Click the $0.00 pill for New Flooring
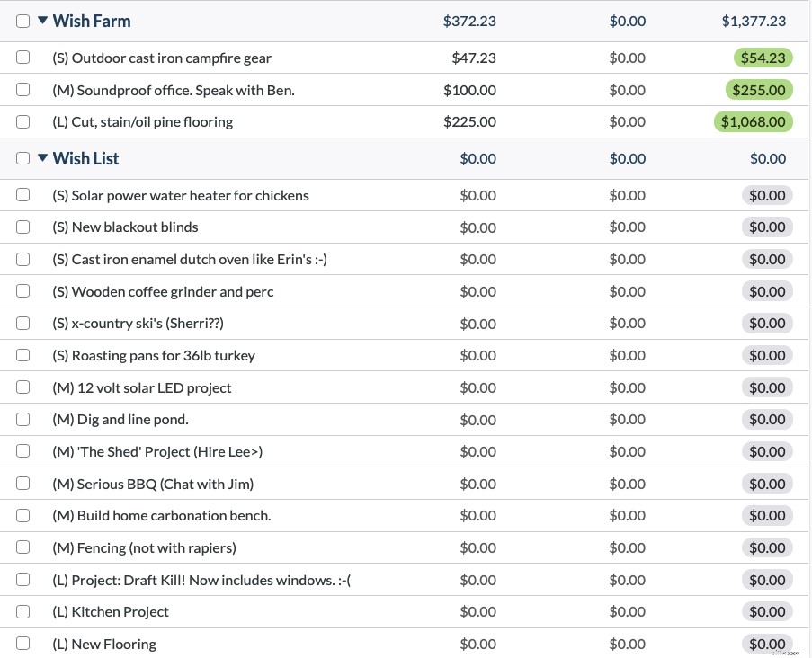 pos(766,644)
